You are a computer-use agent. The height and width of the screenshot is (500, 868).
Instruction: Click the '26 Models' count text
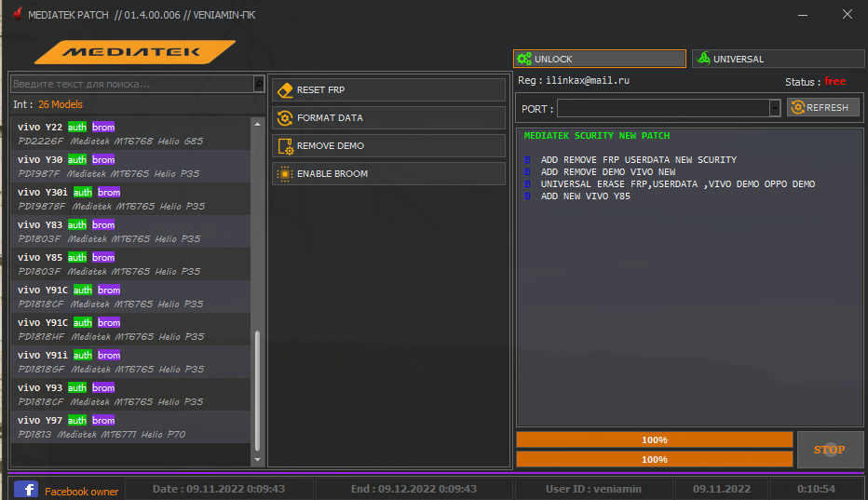(61, 104)
